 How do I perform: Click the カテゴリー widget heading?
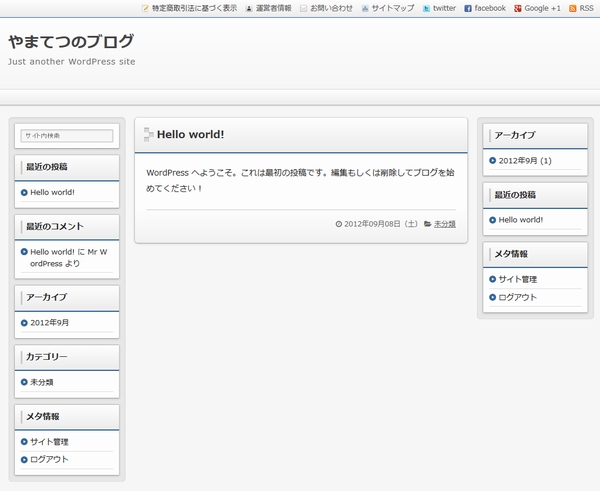coord(47,357)
